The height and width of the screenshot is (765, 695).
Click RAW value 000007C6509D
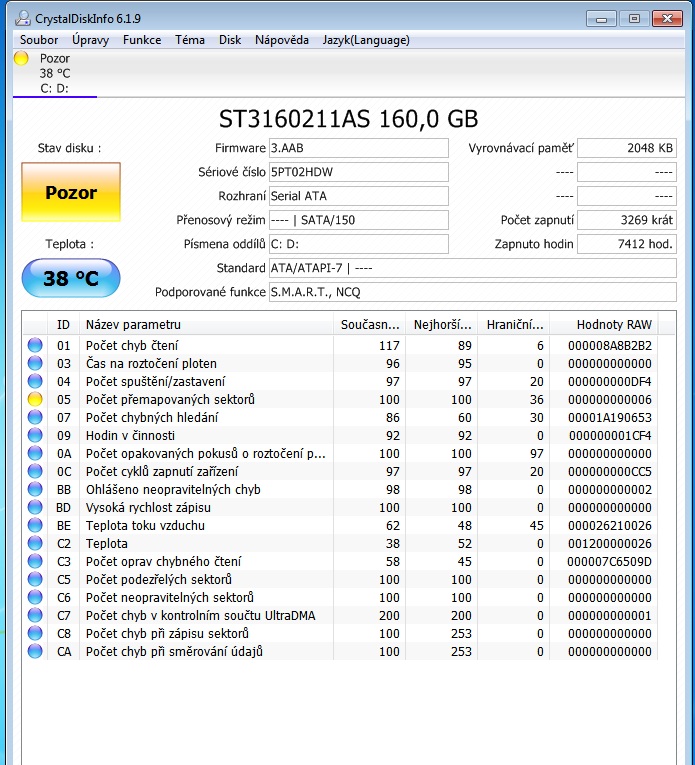[610, 562]
